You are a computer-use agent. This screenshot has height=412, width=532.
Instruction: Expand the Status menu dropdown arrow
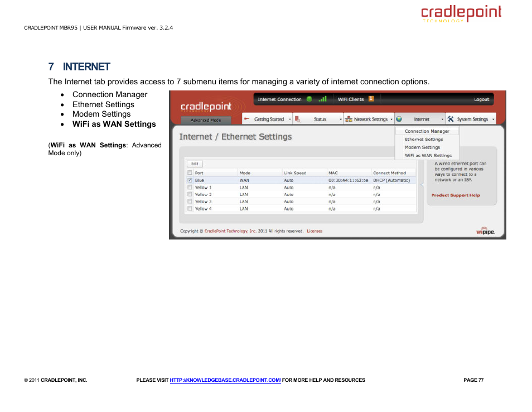point(341,119)
